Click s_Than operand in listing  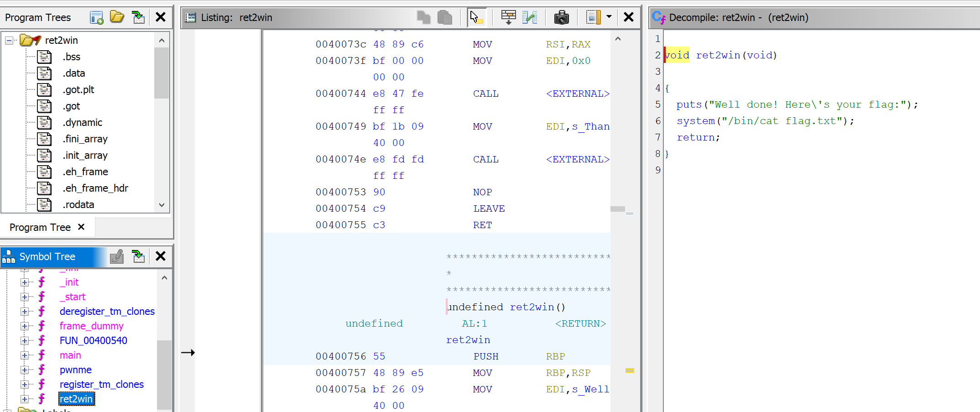(x=590, y=126)
